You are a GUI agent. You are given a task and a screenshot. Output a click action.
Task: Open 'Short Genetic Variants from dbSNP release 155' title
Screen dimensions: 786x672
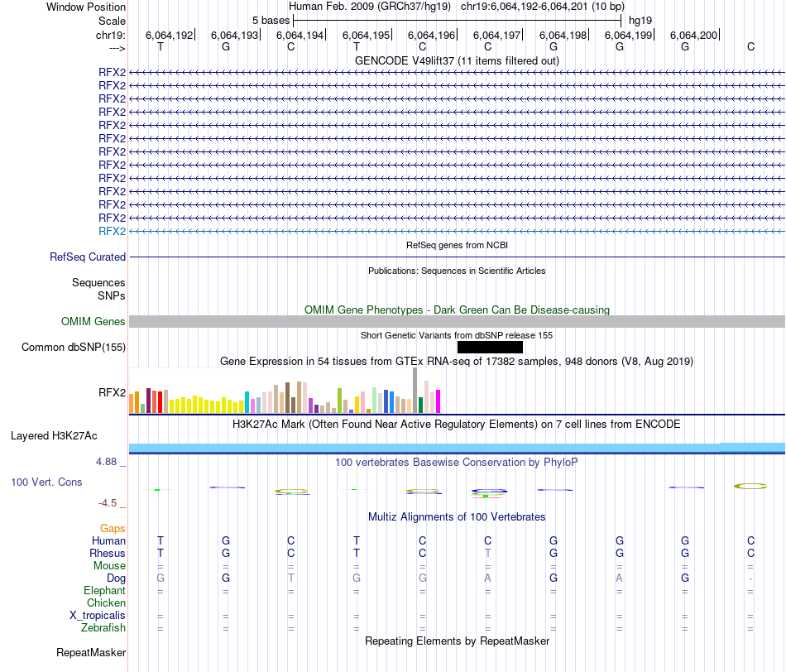click(457, 335)
